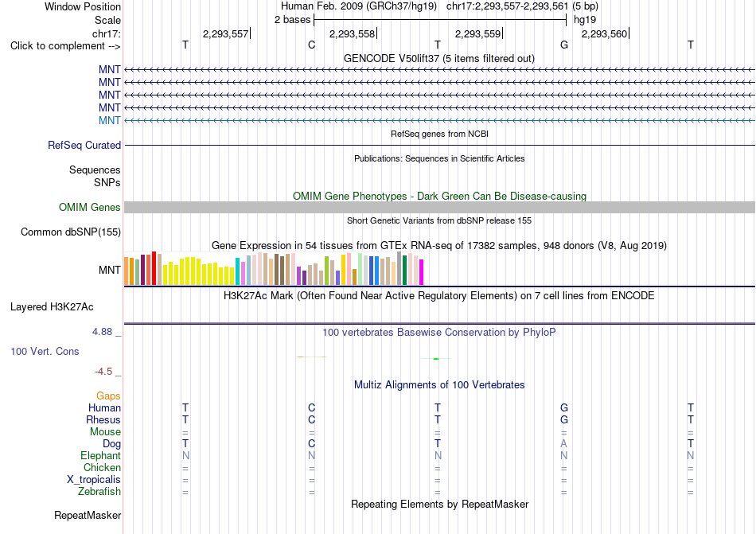Viewport: 756px width, 534px height.
Task: Click 'Click to complement -->' label
Action: point(65,46)
